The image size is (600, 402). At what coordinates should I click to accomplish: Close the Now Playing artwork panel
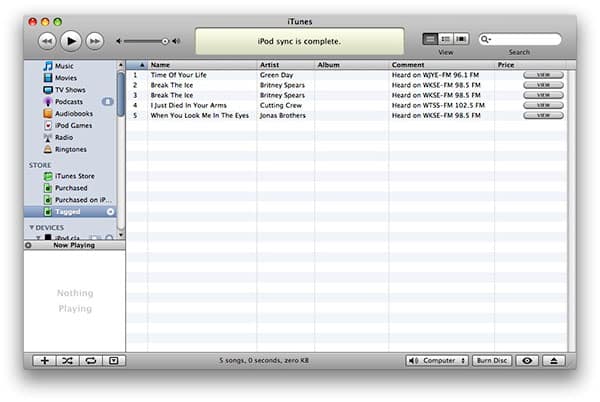pos(28,245)
